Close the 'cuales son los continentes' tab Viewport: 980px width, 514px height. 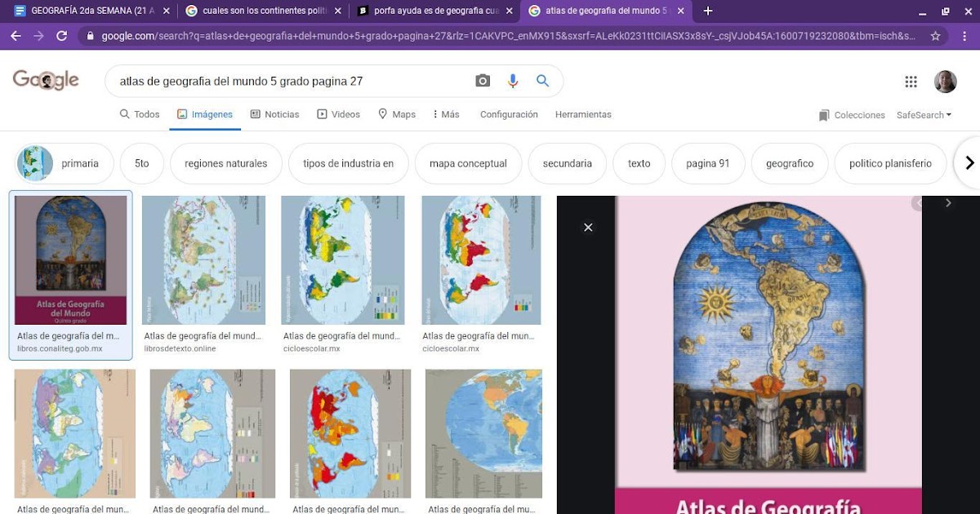click(x=339, y=11)
